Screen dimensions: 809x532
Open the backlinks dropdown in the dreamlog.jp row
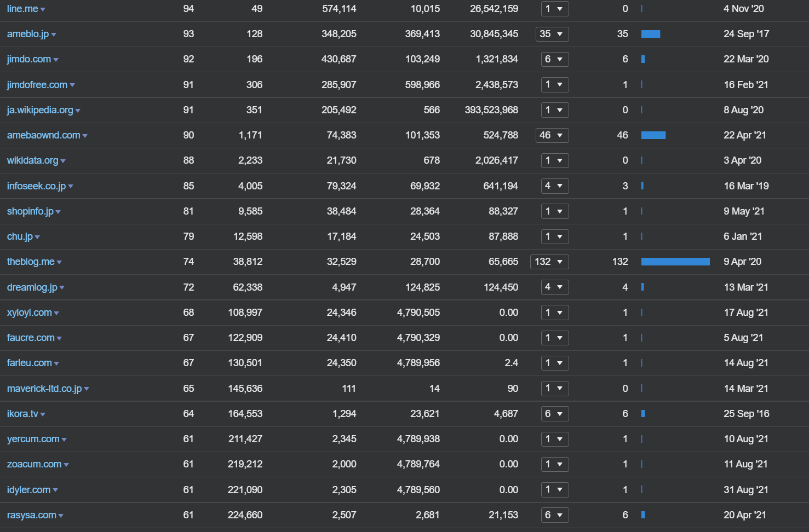click(x=555, y=287)
